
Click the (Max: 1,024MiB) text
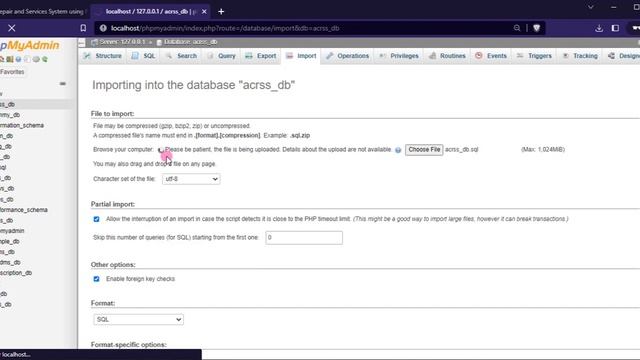(543, 150)
